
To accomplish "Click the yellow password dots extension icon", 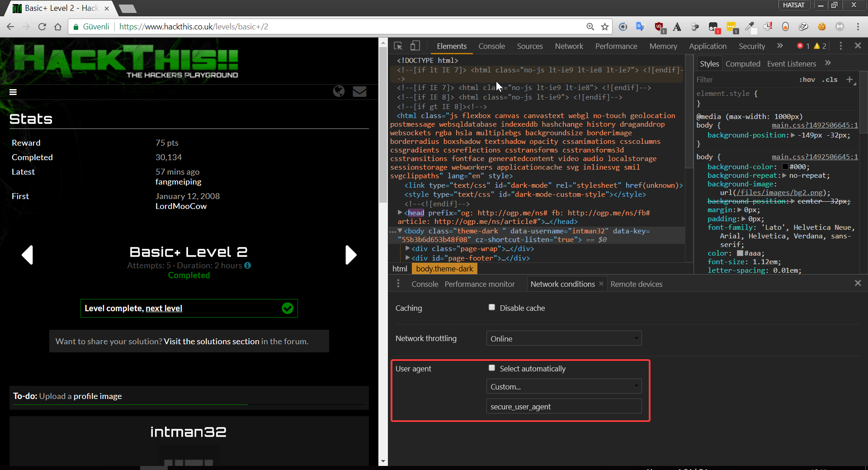I will point(732,27).
